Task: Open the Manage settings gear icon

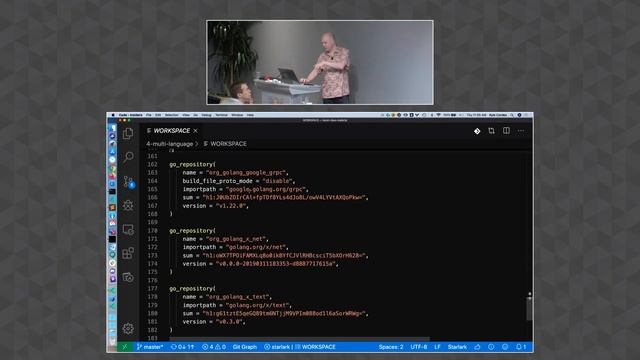Action: click(x=128, y=328)
